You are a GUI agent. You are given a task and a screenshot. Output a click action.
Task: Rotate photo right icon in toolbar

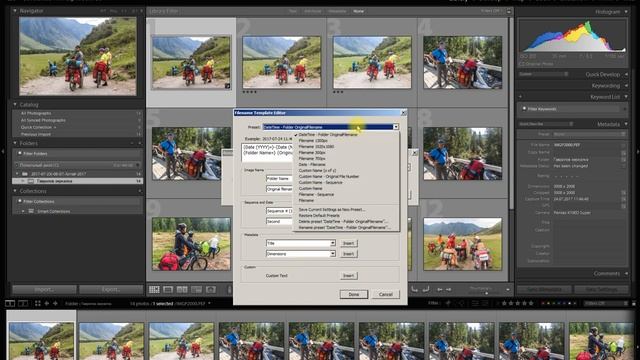tap(426, 289)
